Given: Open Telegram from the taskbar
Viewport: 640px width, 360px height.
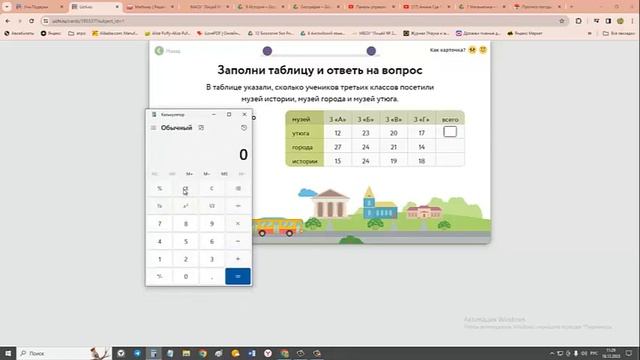Looking at the screenshot, I should 137,353.
